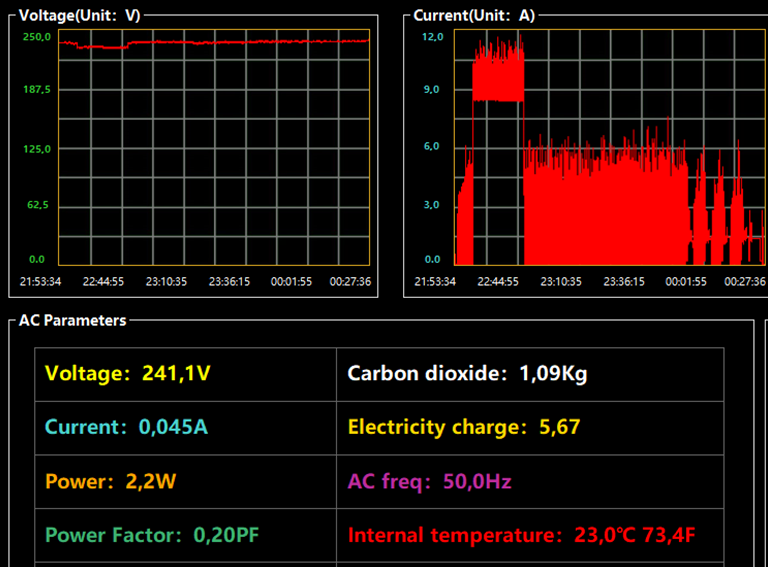The image size is (768, 567).
Task: Click 21:53:34 start time on voltage chart
Action: pyautogui.click(x=42, y=282)
